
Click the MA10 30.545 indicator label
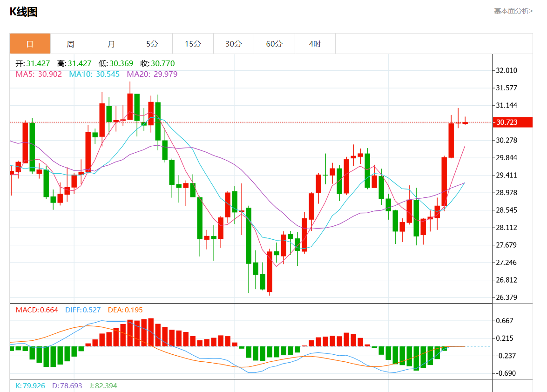[x=94, y=74]
